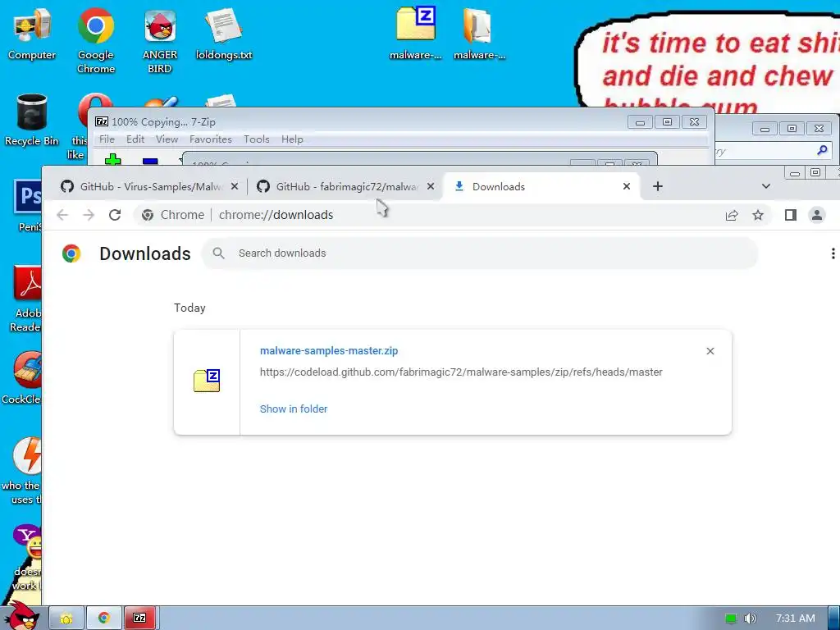Open the 7-Zip Help menu
This screenshot has width=840, height=630.
[292, 139]
